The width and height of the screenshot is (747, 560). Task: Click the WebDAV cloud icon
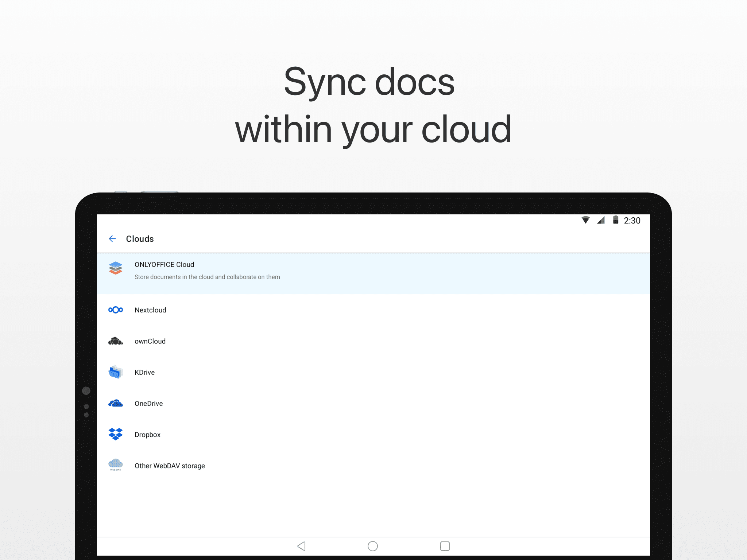116,464
